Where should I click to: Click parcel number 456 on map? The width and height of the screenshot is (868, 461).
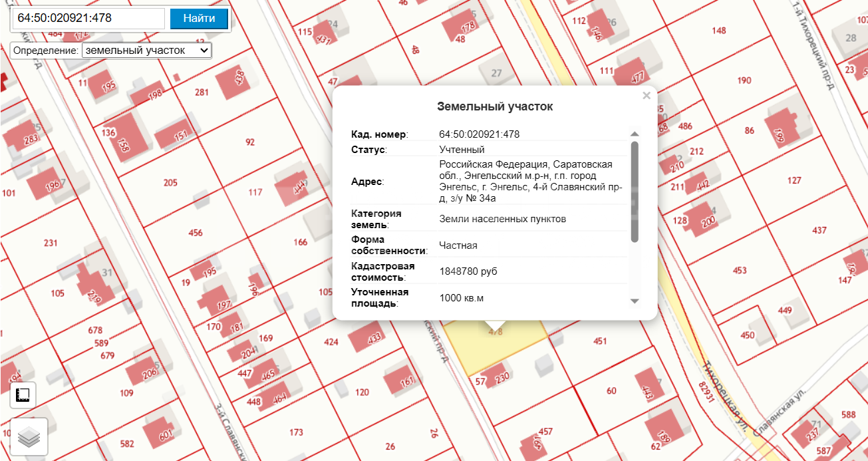point(196,233)
